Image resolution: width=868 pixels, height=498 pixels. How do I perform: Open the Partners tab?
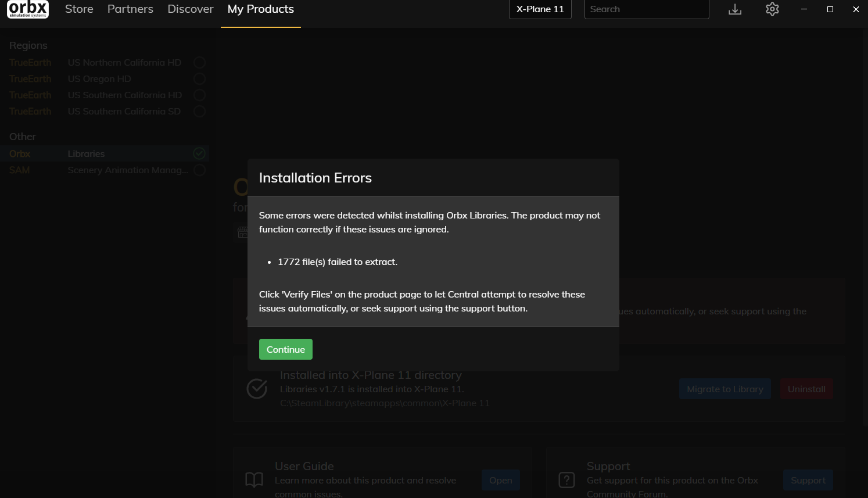click(x=130, y=9)
